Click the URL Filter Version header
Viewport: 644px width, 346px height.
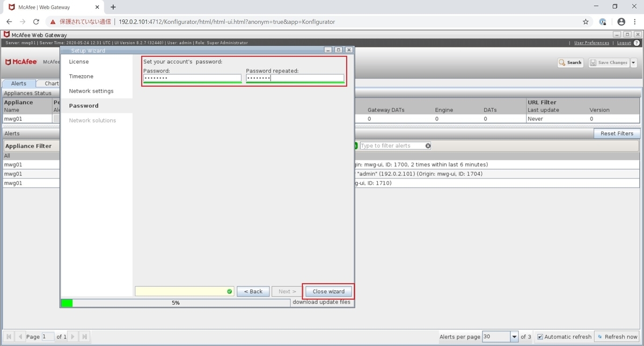point(599,110)
